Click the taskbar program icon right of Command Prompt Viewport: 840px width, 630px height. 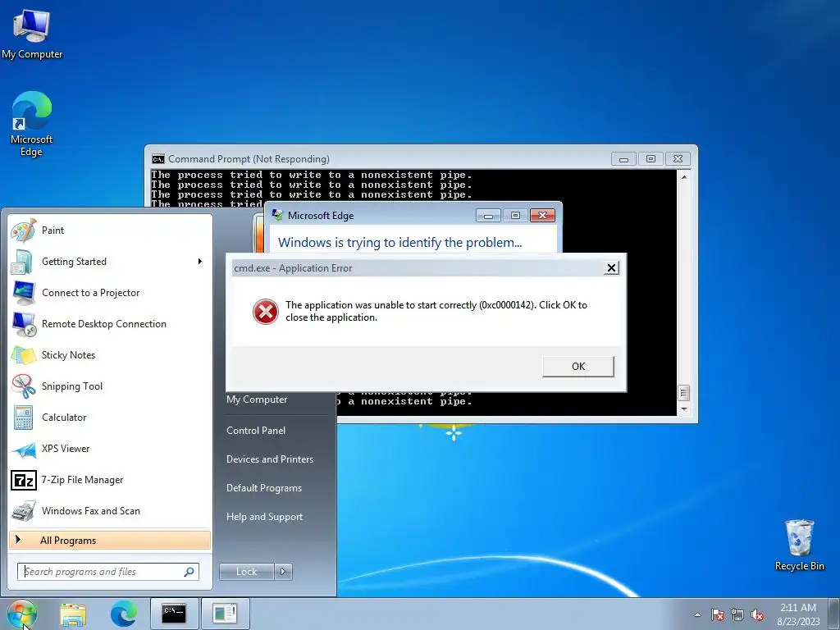[225, 614]
